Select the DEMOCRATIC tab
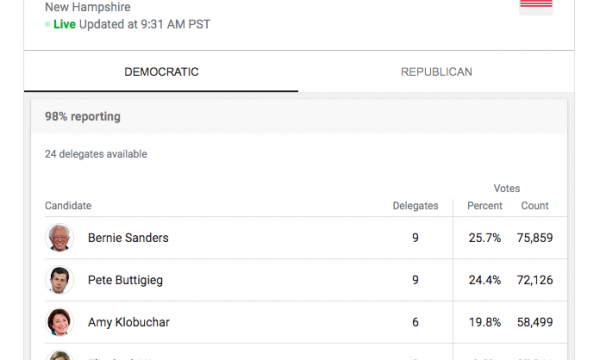600x360 pixels. pyautogui.click(x=161, y=72)
